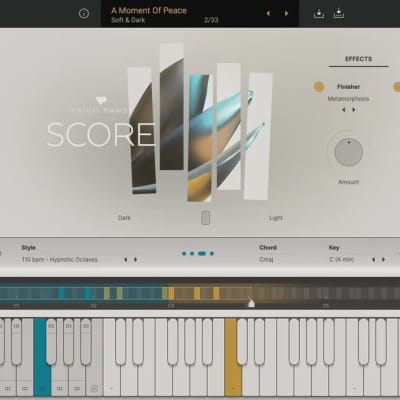This screenshot has width=400, height=400.
Task: Open the 'C (A min)' key selector
Action: tap(342, 259)
